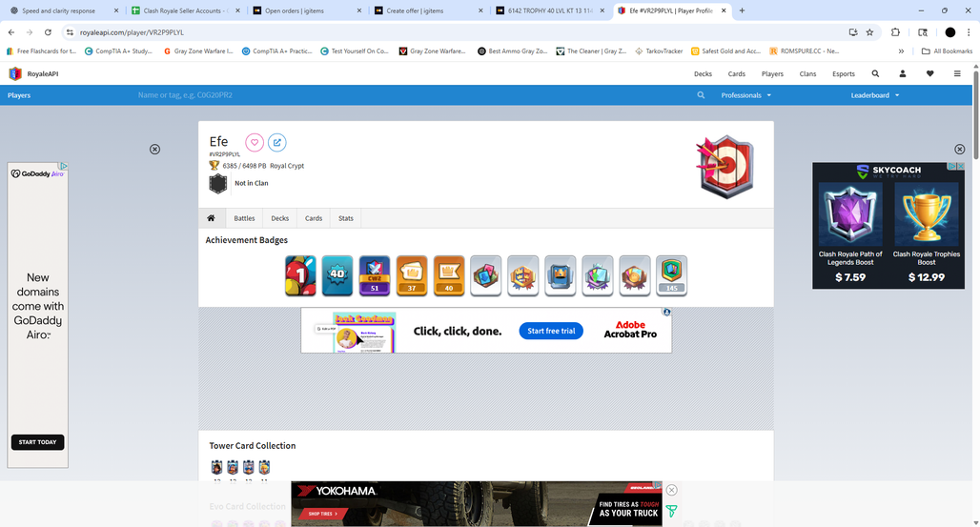
Task: Open a new browser tab
Action: (x=742, y=10)
